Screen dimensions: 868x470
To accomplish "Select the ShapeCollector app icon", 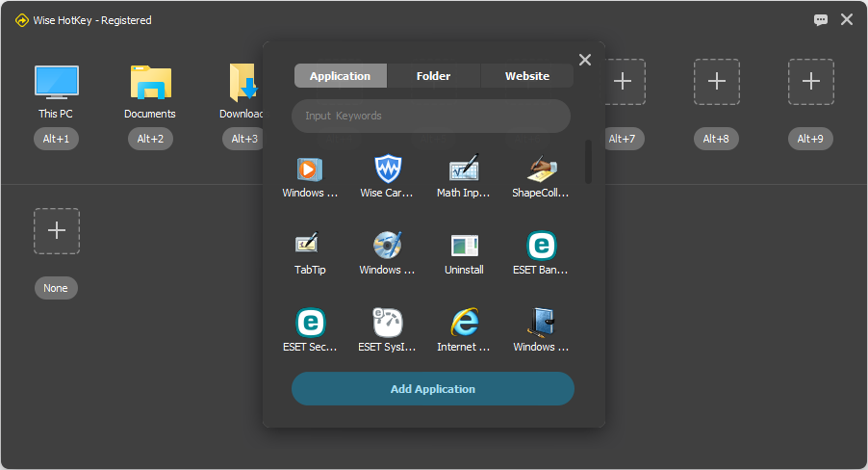I will [542, 169].
